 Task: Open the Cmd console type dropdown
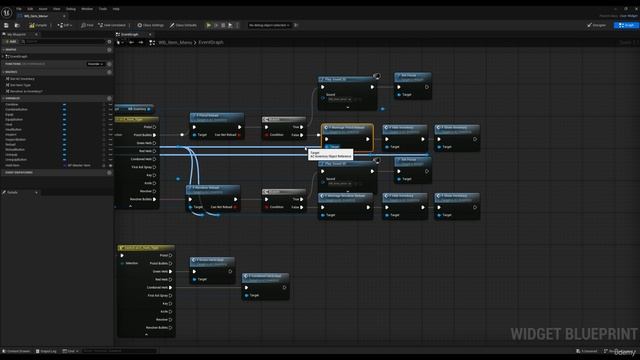71,351
